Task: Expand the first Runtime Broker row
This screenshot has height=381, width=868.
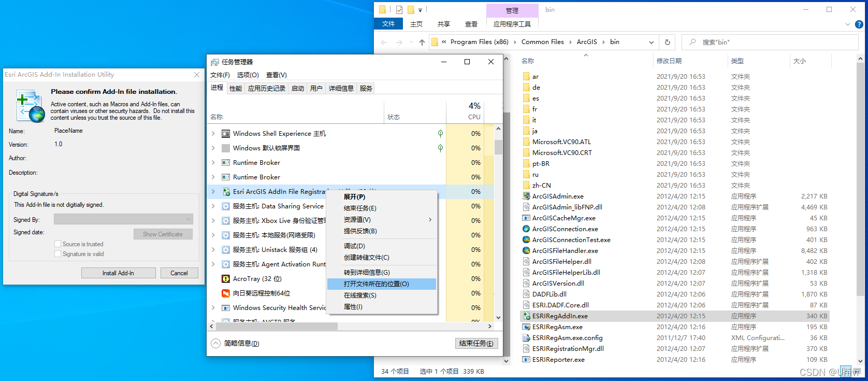Action: pyautogui.click(x=213, y=162)
